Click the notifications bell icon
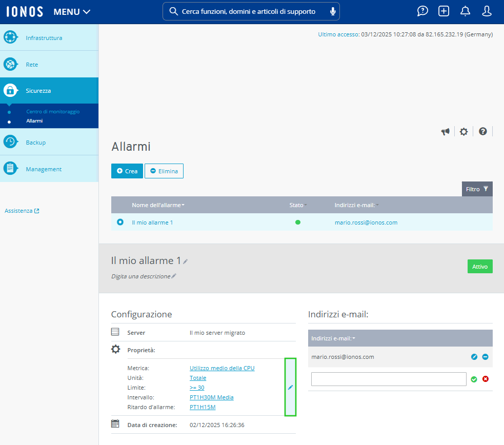Viewport: 504px width, 445px height. pos(465,11)
